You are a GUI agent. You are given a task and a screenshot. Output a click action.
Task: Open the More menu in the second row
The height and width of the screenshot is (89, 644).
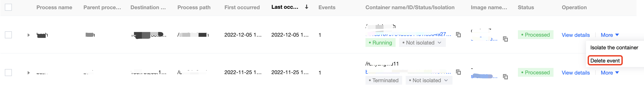tap(610, 73)
